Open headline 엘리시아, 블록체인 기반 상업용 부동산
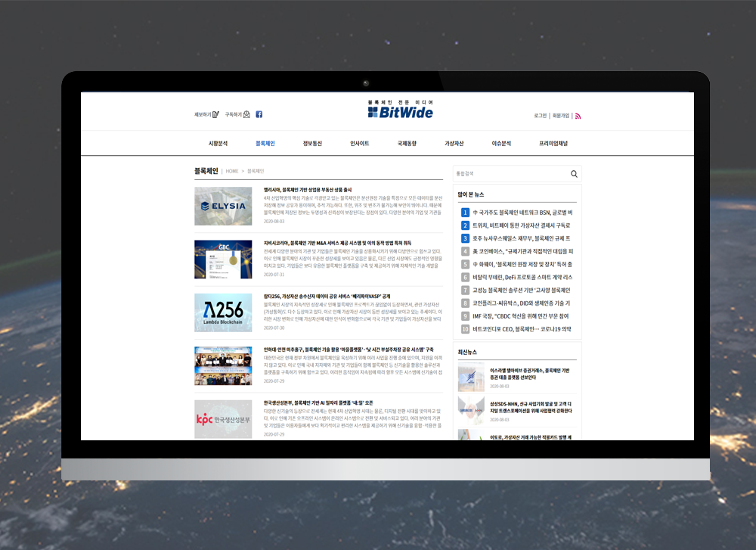The width and height of the screenshot is (756, 550). [x=308, y=190]
